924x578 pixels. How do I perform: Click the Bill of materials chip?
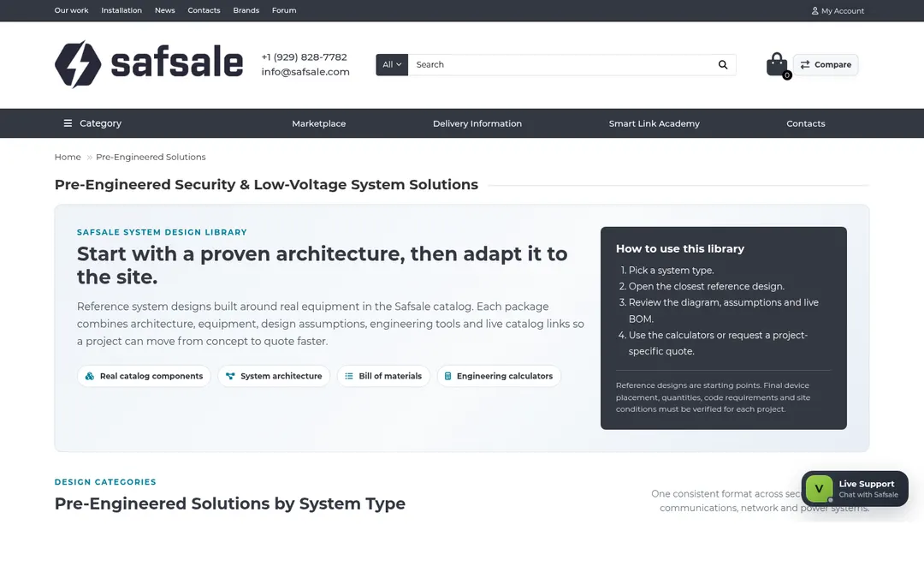[383, 376]
